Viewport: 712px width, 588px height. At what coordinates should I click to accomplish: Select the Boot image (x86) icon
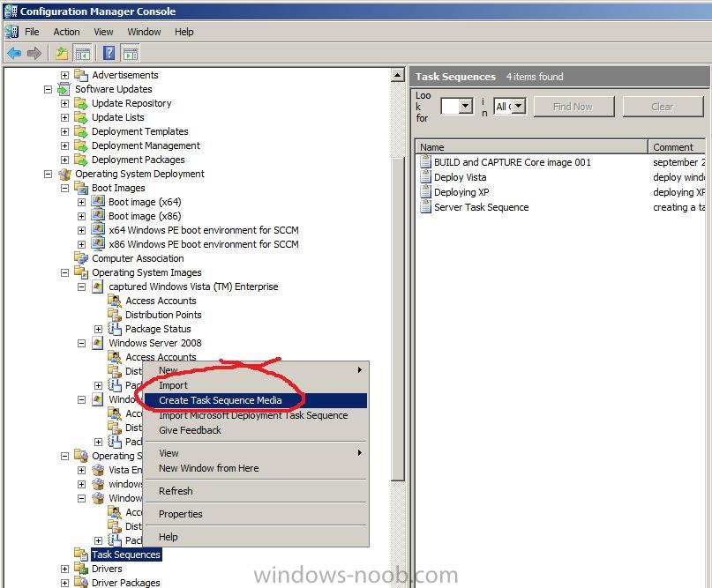tap(98, 216)
